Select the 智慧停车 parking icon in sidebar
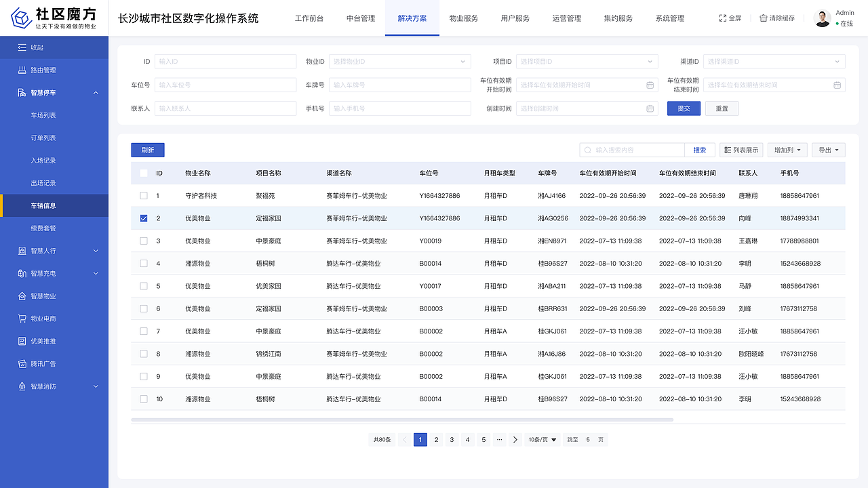868x488 pixels. (21, 94)
